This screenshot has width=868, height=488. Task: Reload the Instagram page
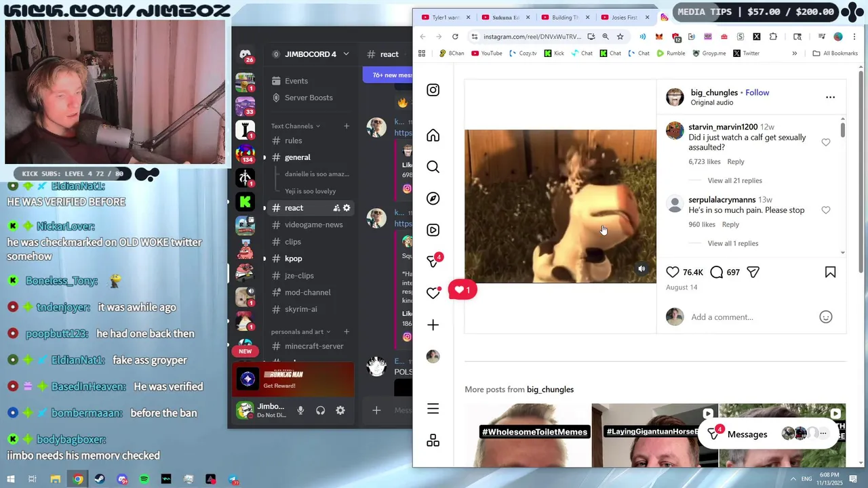(x=455, y=37)
